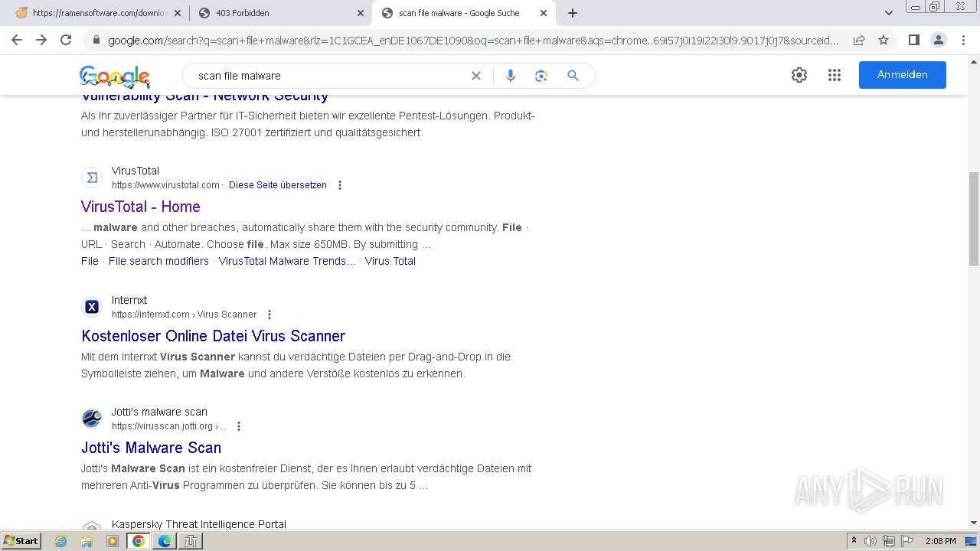
Task: Open more options for Internxt result
Action: [269, 315]
